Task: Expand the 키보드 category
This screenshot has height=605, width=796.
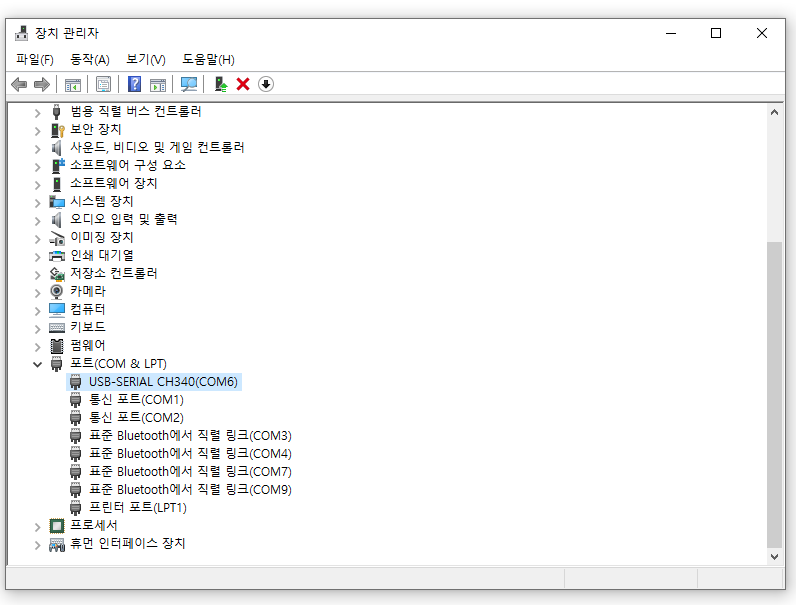Action: (37, 328)
